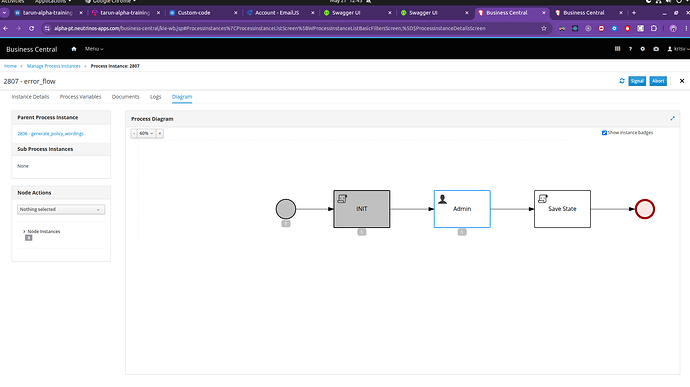The image size is (690, 387).
Task: Click the Business Central home icon
Action: (x=74, y=49)
